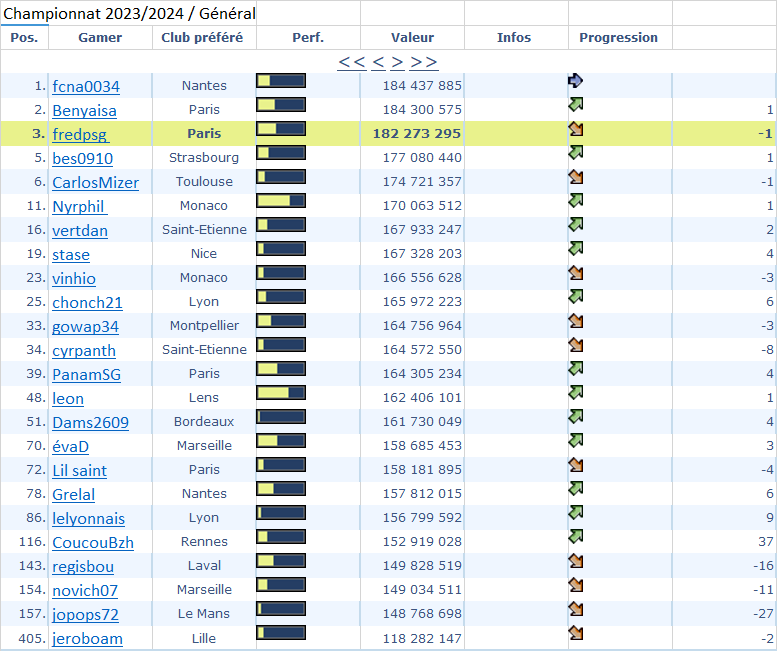Screen dimensions: 777x651
Task: Open gamer profile vertdan
Action: click(x=80, y=230)
